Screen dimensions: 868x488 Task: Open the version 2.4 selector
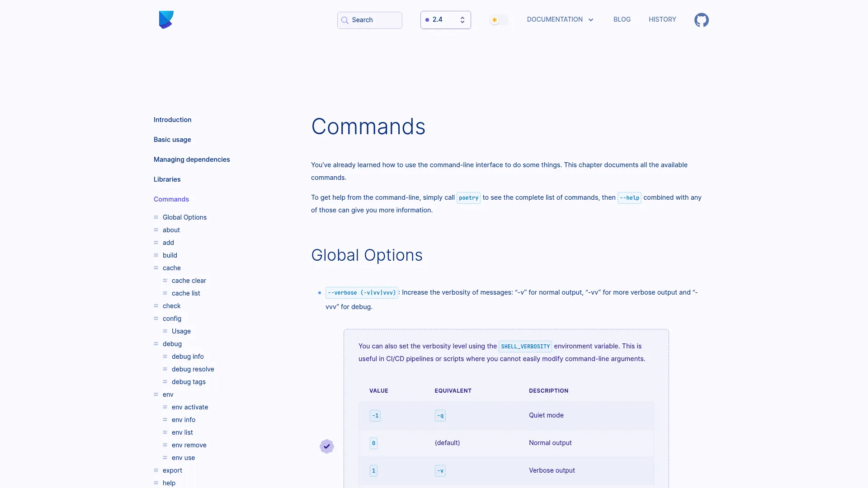click(445, 20)
